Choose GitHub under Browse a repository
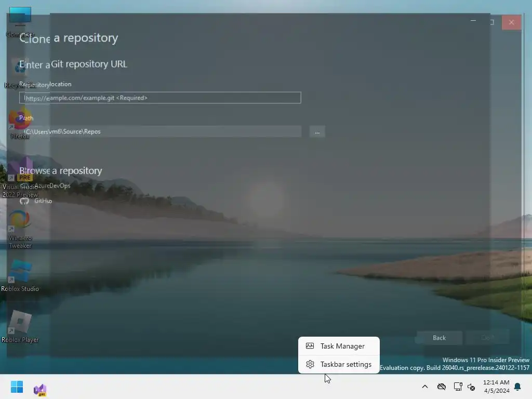 pos(36,201)
